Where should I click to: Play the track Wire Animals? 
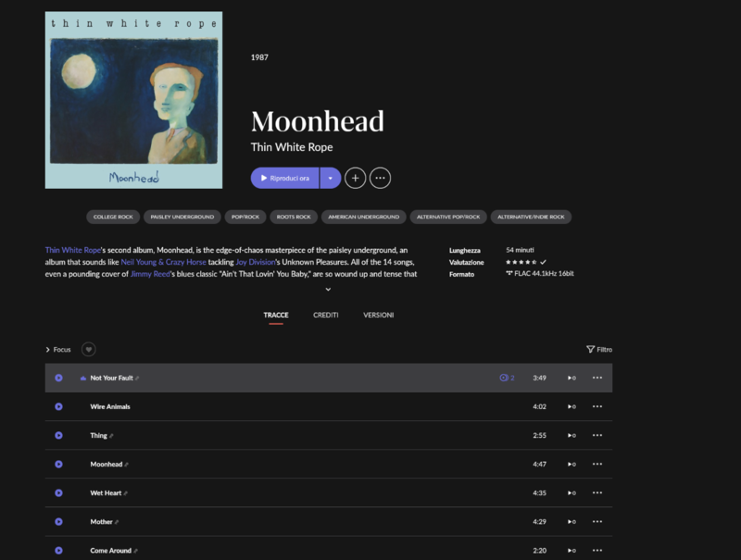click(58, 406)
